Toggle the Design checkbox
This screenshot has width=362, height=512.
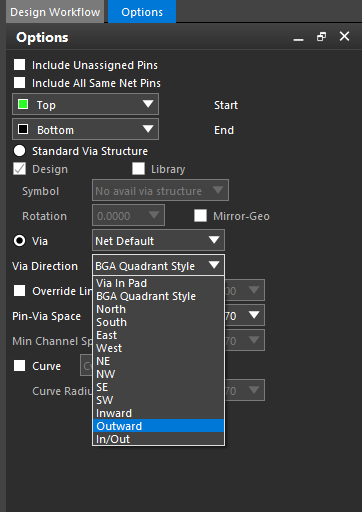19,169
